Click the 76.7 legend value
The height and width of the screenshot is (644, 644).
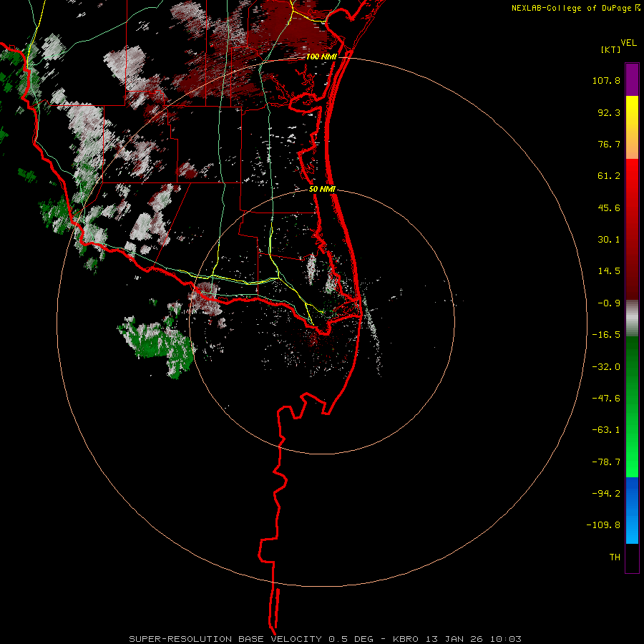(x=609, y=144)
